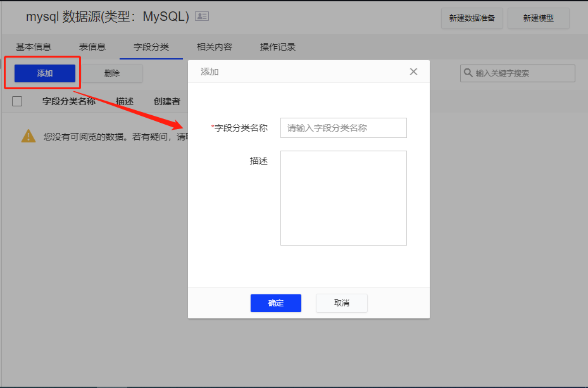Click the 删除 delete button

point(112,73)
